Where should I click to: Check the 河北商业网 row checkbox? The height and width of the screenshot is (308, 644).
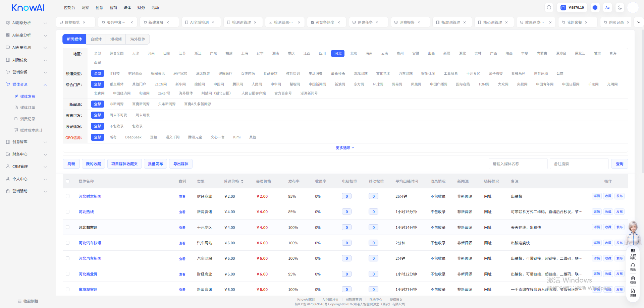[x=67, y=274]
